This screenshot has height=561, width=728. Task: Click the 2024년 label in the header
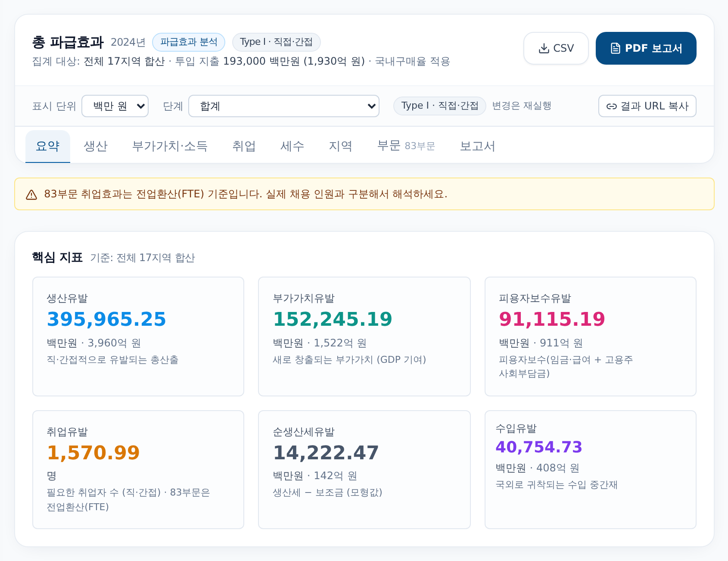128,42
